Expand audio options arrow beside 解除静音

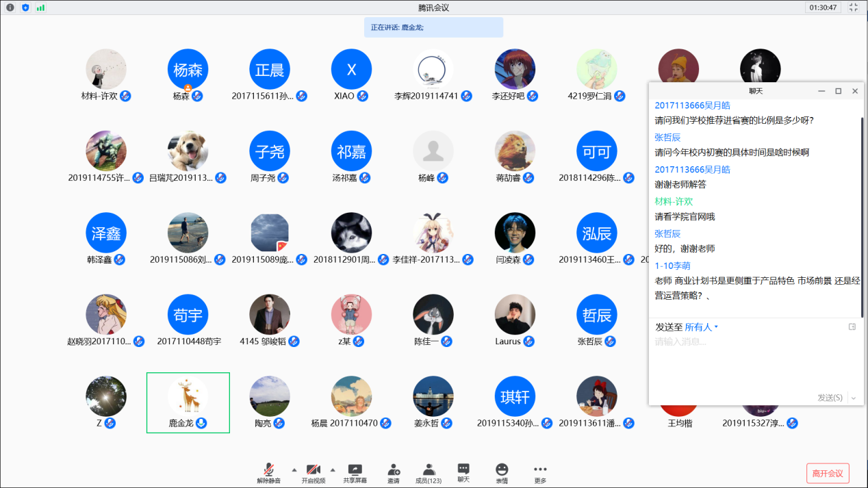294,470
